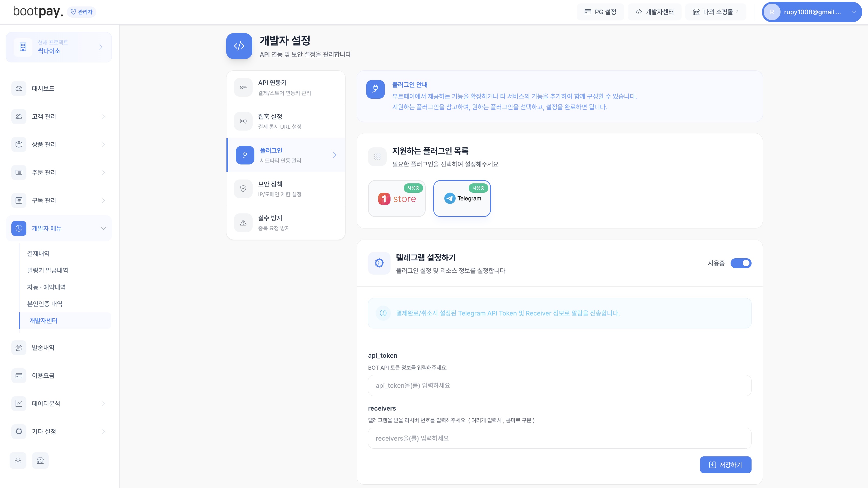Open 나의 쇼핑몰 in the top bar
868x488 pixels.
click(715, 12)
